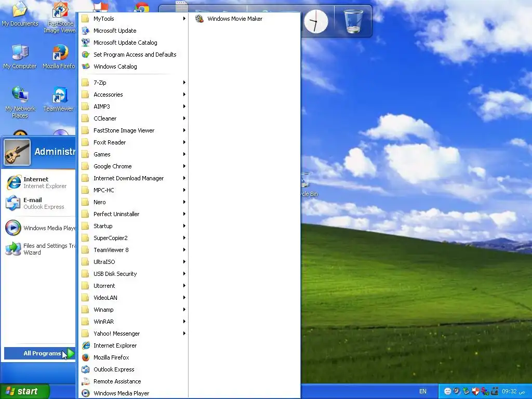This screenshot has width=532, height=399.
Task: Open the TeamViewer 8 folder
Action: pyautogui.click(x=132, y=250)
